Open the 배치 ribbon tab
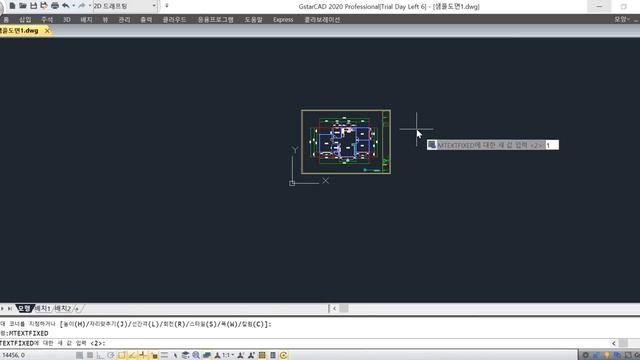The width and height of the screenshot is (640, 360). click(x=86, y=20)
